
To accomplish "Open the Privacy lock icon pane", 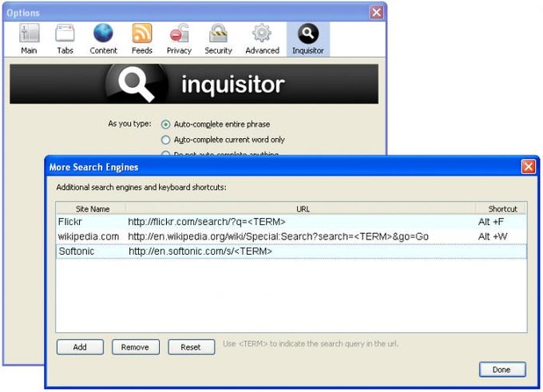I will 179,39.
